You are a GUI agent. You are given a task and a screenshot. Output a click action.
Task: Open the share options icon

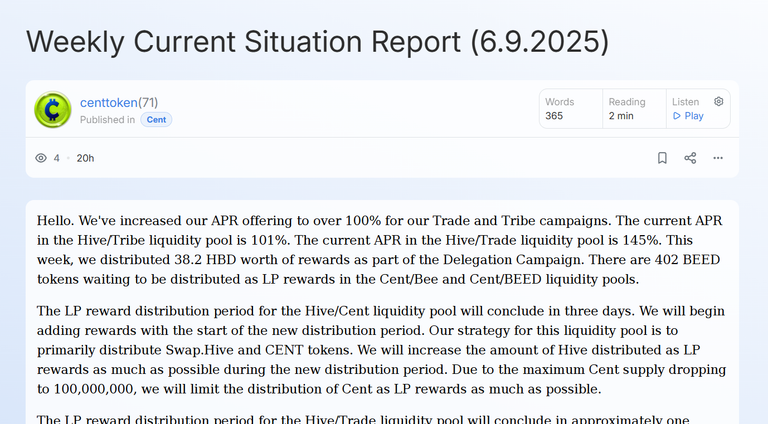coord(690,158)
